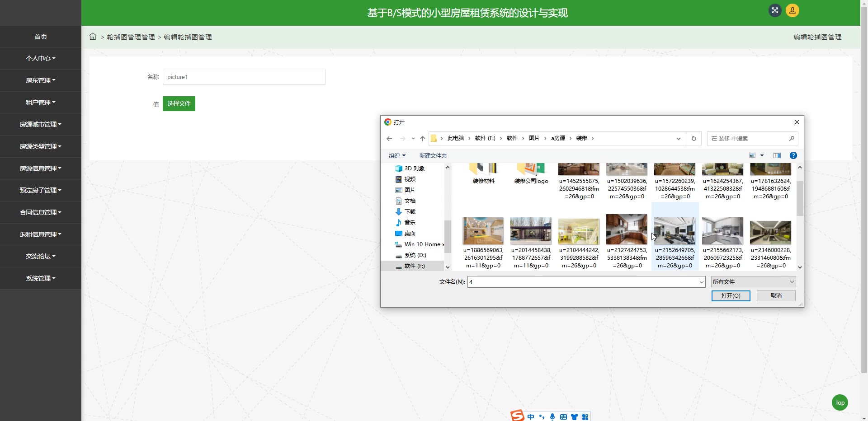Open file dialog help icon
868x421 pixels.
click(x=793, y=155)
